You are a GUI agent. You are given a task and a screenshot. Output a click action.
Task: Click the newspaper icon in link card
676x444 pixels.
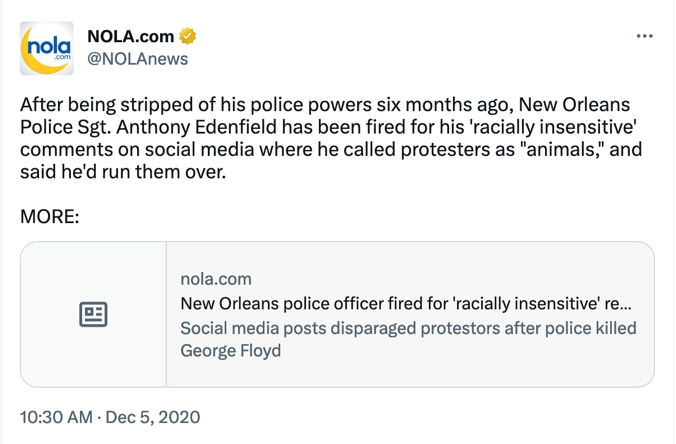(93, 314)
